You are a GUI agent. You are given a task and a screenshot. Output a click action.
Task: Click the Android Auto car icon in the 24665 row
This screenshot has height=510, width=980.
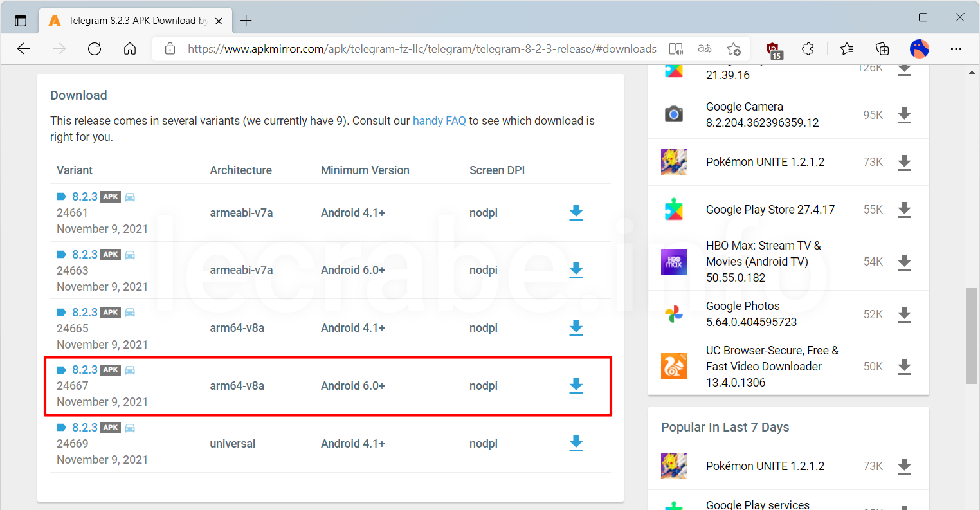click(x=130, y=313)
